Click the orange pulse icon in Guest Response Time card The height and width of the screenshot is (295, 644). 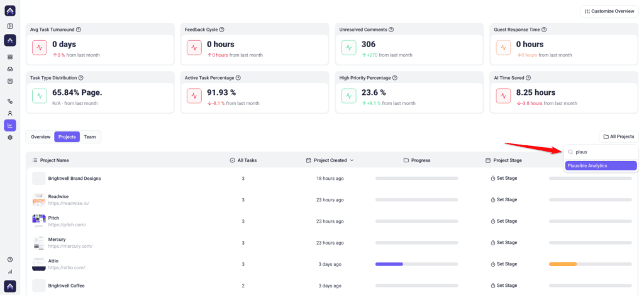click(503, 48)
